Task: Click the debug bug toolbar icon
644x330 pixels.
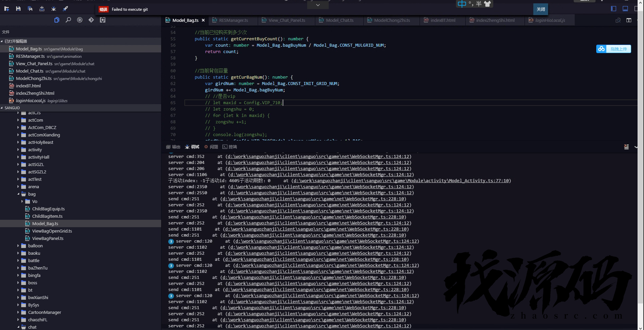Action: click(53, 9)
